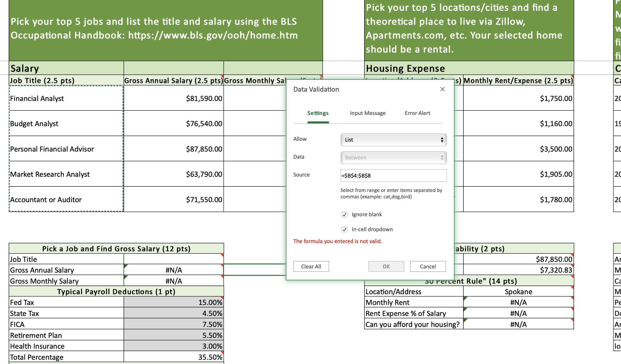The height and width of the screenshot is (364, 621).
Task: Select the Spokane location cell
Action: 518,291
